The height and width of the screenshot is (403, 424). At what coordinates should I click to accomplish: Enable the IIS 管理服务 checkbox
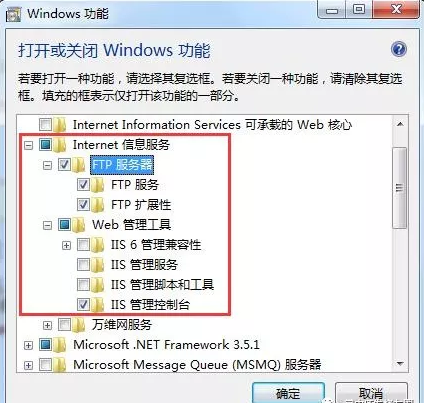83,265
